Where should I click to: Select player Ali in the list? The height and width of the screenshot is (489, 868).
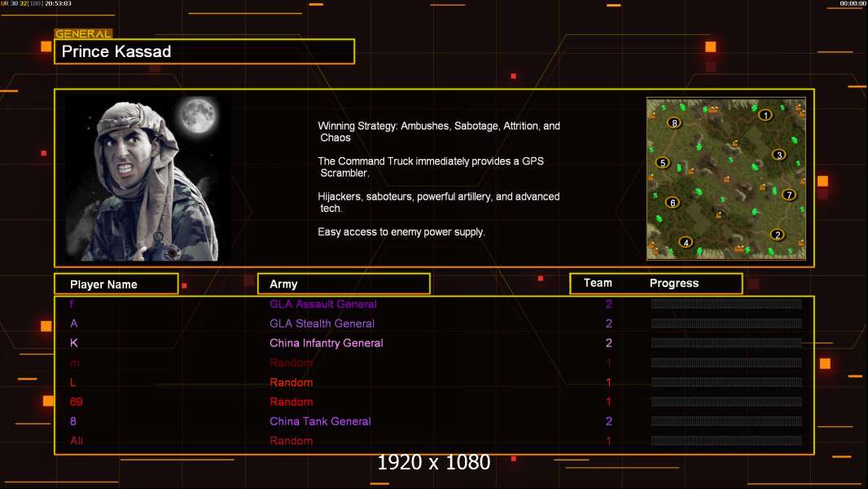[x=77, y=441]
